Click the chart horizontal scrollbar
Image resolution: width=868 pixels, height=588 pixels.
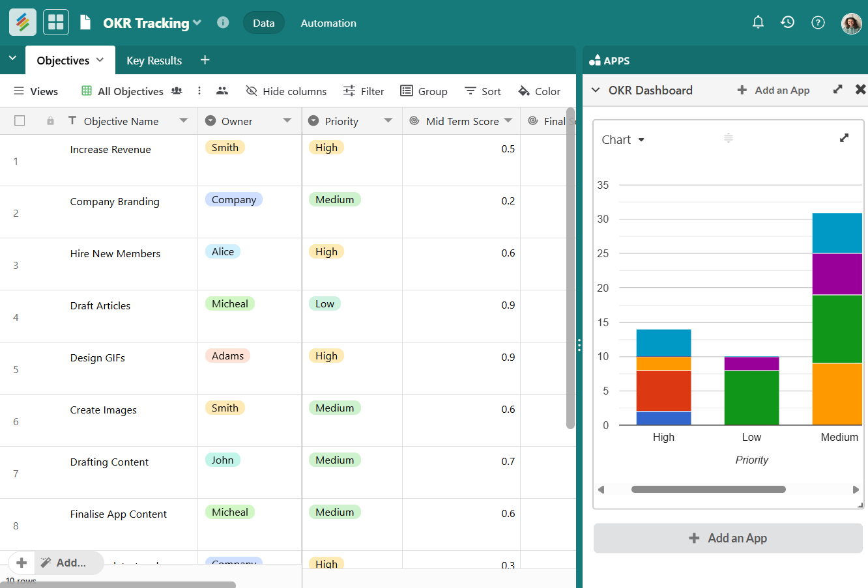(708, 489)
